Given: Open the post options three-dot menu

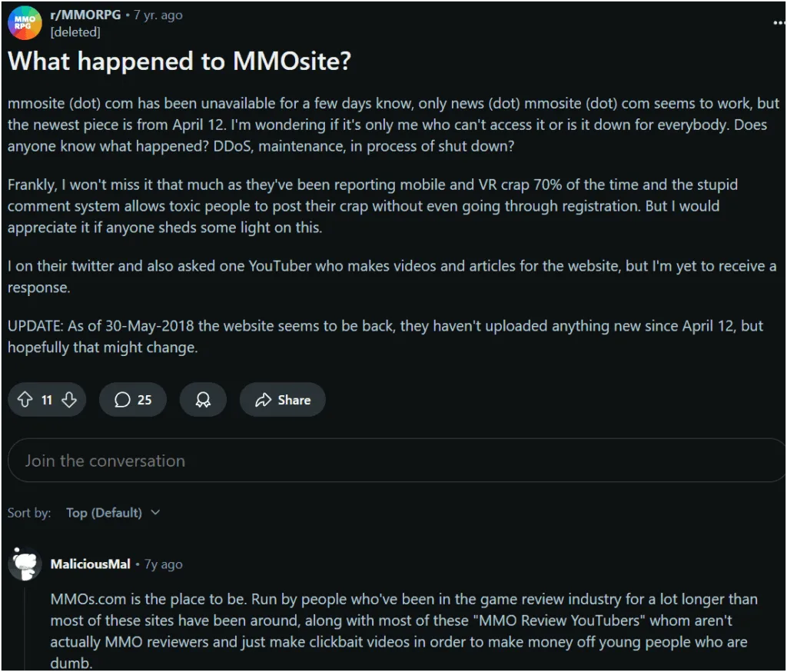Looking at the screenshot, I should pos(779,23).
